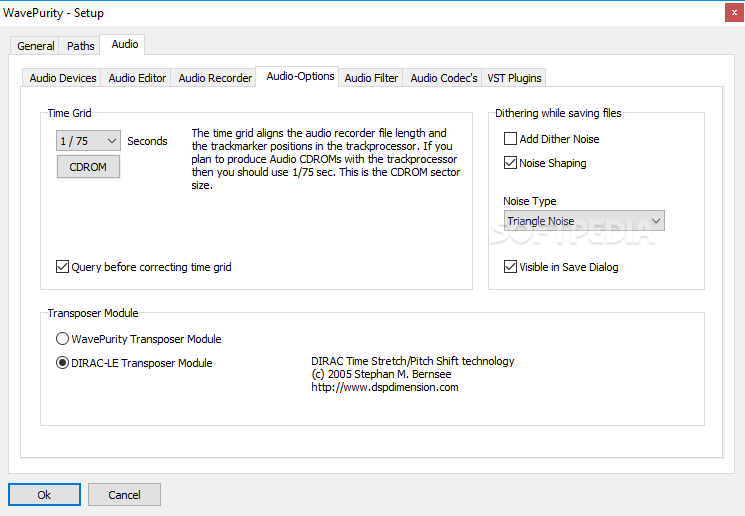The height and width of the screenshot is (516, 745).
Task: Click the Noise Type label
Action: pyautogui.click(x=529, y=201)
